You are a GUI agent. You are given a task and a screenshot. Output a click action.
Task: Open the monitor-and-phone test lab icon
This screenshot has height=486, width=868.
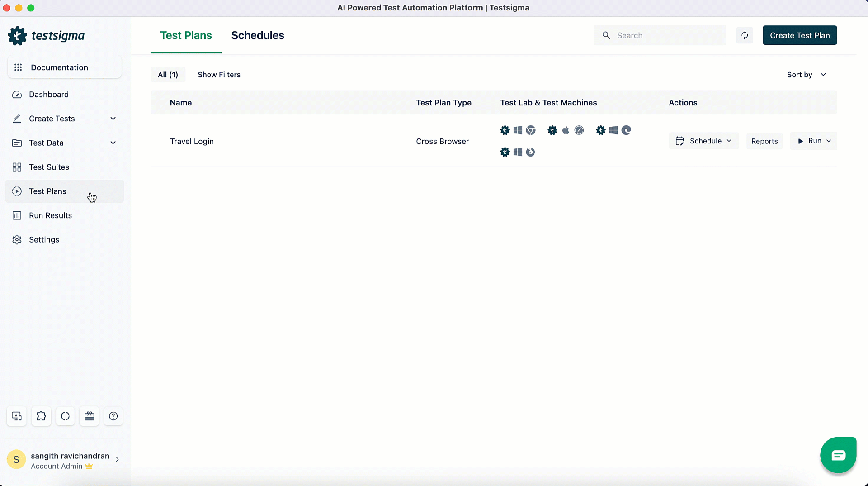17,416
